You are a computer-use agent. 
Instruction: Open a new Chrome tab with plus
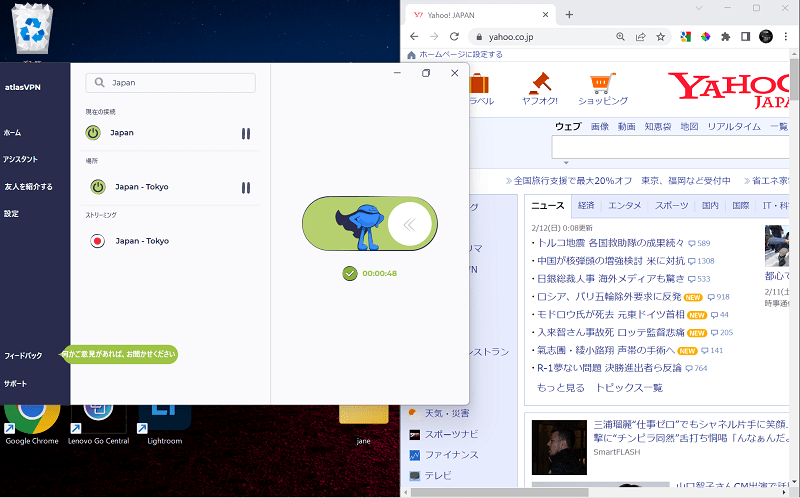click(569, 15)
